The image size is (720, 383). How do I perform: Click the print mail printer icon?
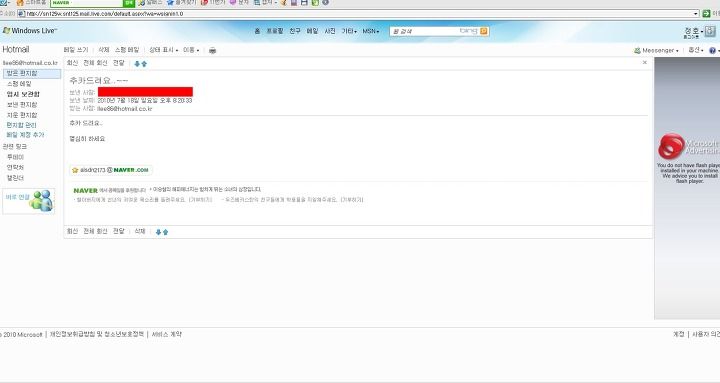(x=212, y=50)
